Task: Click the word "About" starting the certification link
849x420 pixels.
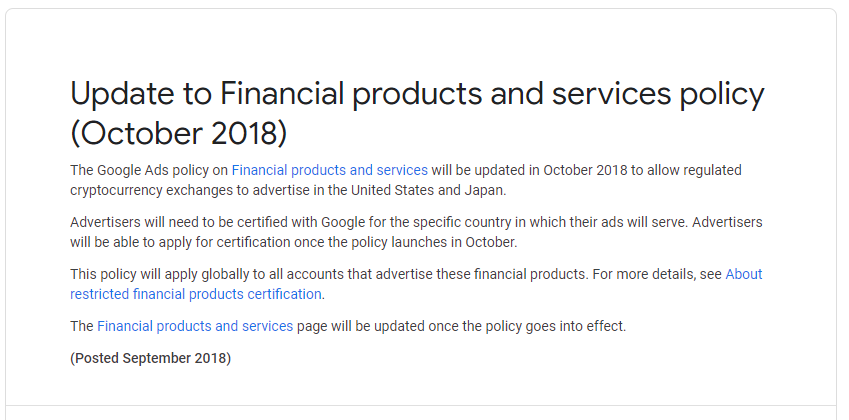Action: click(744, 274)
